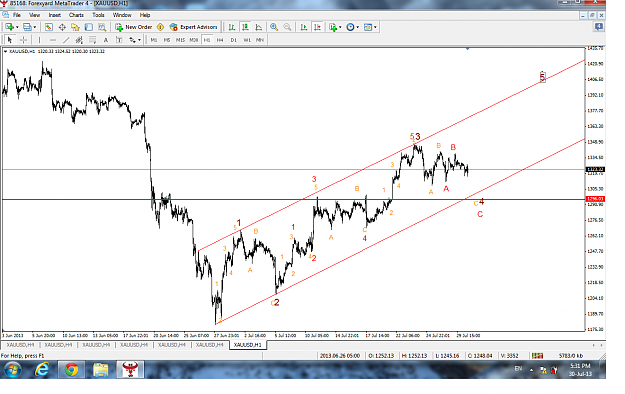
Task: Expand the Periods dropdown arrow
Action: tap(358, 27)
